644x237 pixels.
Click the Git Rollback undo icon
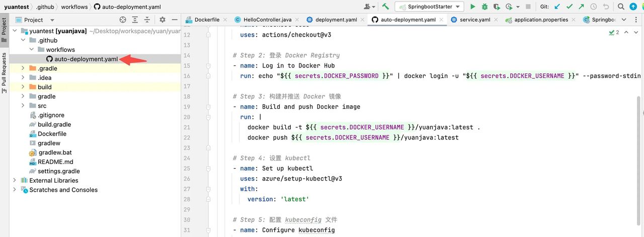click(x=606, y=7)
